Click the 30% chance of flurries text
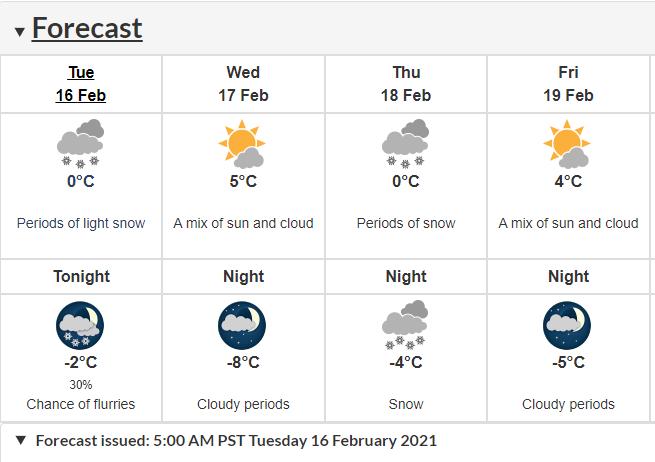Screen dimensions: 655x462 (81, 385)
